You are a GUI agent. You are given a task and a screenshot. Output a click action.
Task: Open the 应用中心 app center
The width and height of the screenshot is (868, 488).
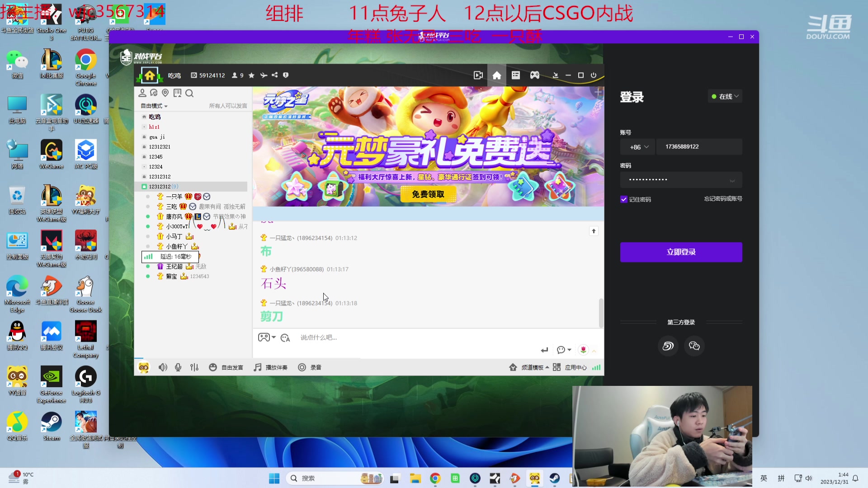pyautogui.click(x=570, y=367)
